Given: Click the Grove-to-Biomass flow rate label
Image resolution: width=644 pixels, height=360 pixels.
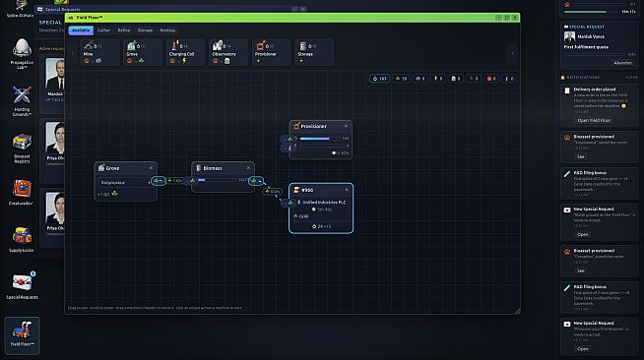Looking at the screenshot, I should (175, 180).
